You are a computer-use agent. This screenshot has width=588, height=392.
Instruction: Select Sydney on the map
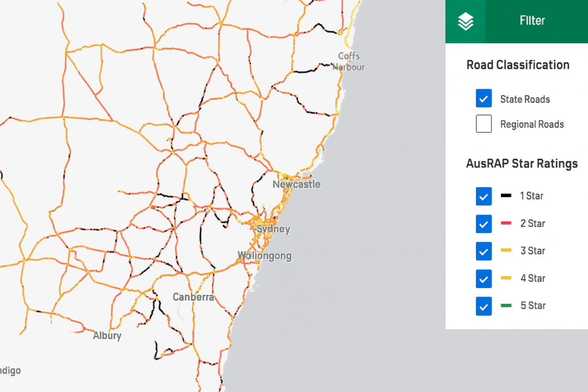pos(273,229)
